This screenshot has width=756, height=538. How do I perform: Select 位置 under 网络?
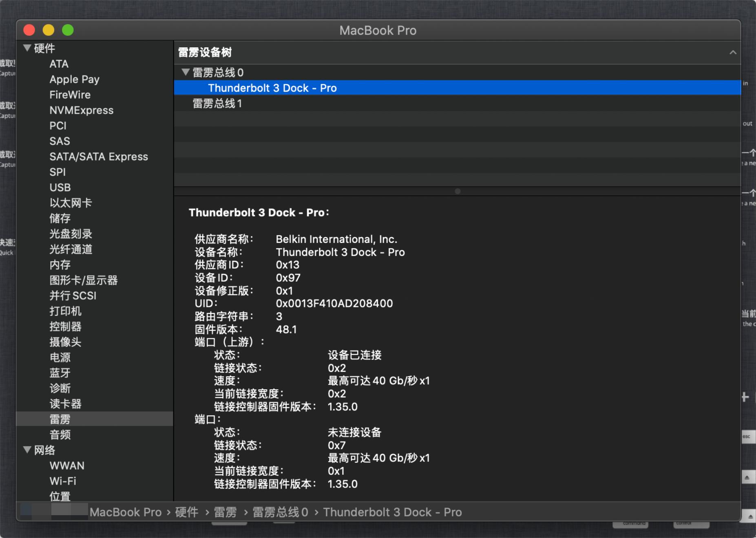[x=60, y=496]
